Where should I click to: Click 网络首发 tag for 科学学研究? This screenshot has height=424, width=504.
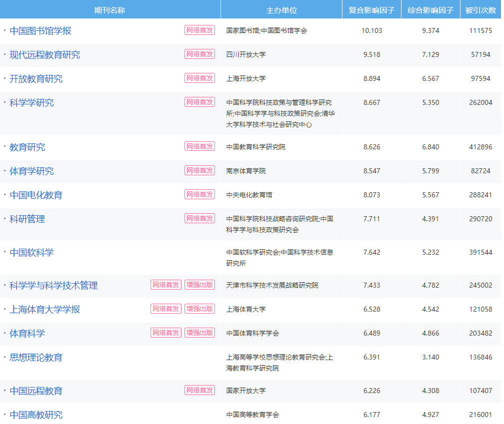coord(199,102)
